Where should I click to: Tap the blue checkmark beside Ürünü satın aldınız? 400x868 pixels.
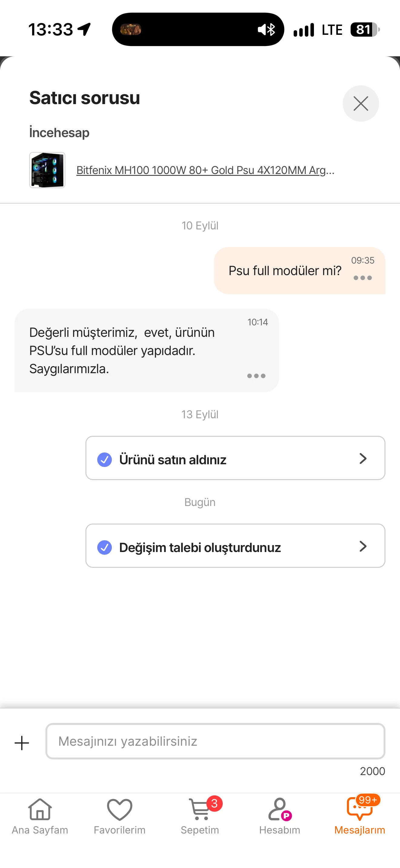(105, 460)
